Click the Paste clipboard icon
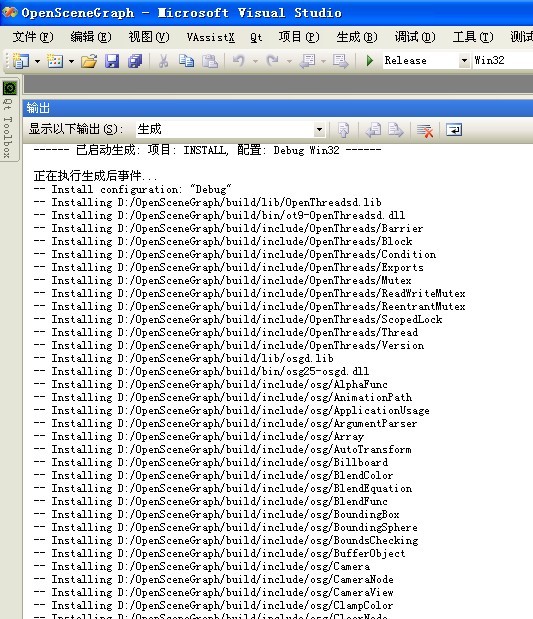 [x=210, y=61]
